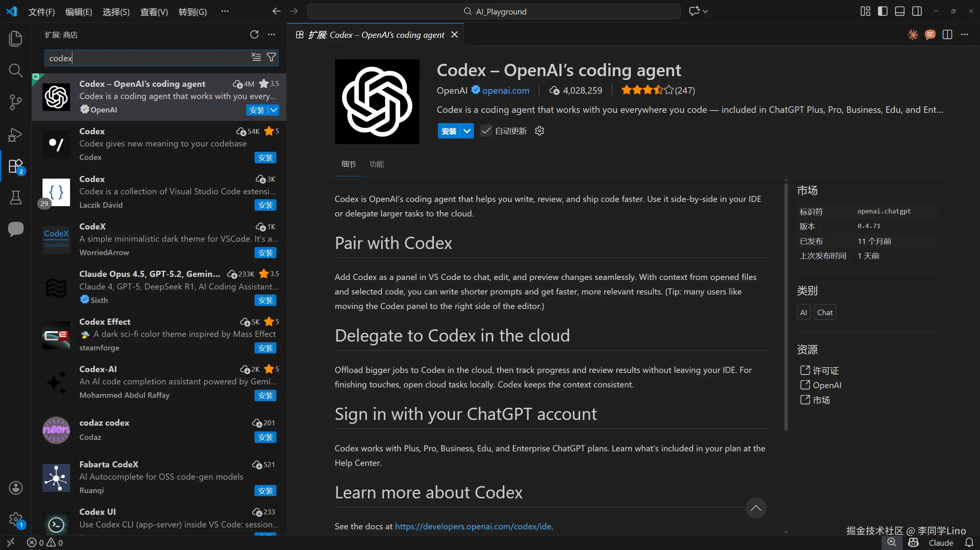
Task: Refresh the extension marketplace list
Action: 254,35
